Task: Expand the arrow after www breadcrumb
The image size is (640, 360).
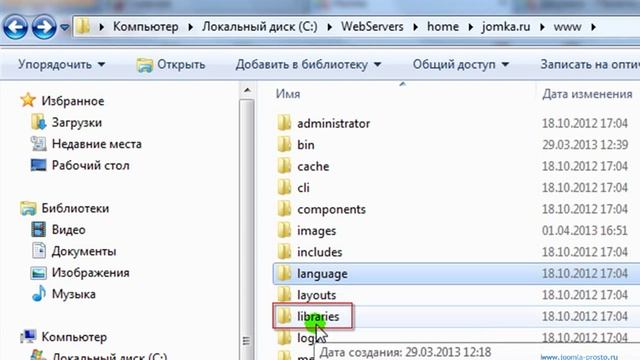Action: pyautogui.click(x=593, y=27)
